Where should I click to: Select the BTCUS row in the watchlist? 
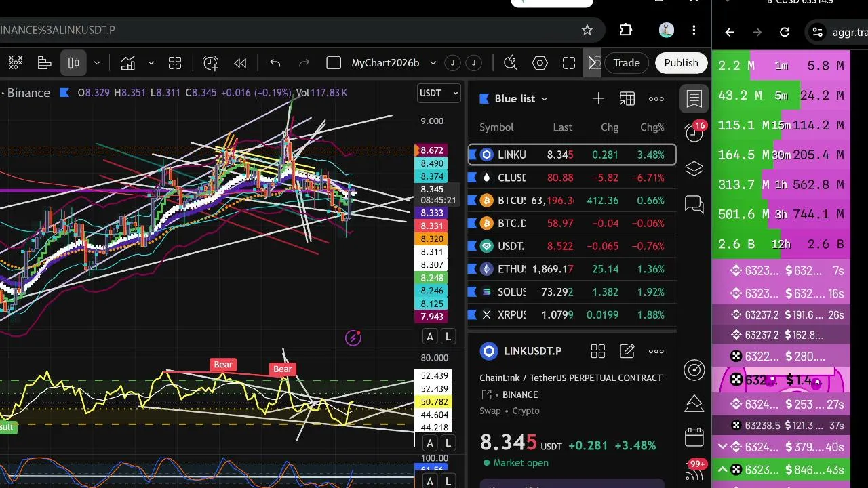(572, 201)
